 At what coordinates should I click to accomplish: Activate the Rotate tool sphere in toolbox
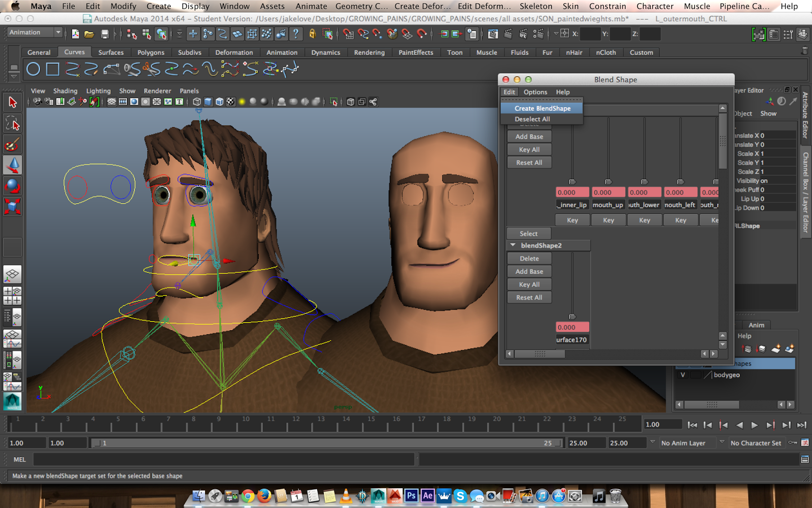click(x=12, y=186)
